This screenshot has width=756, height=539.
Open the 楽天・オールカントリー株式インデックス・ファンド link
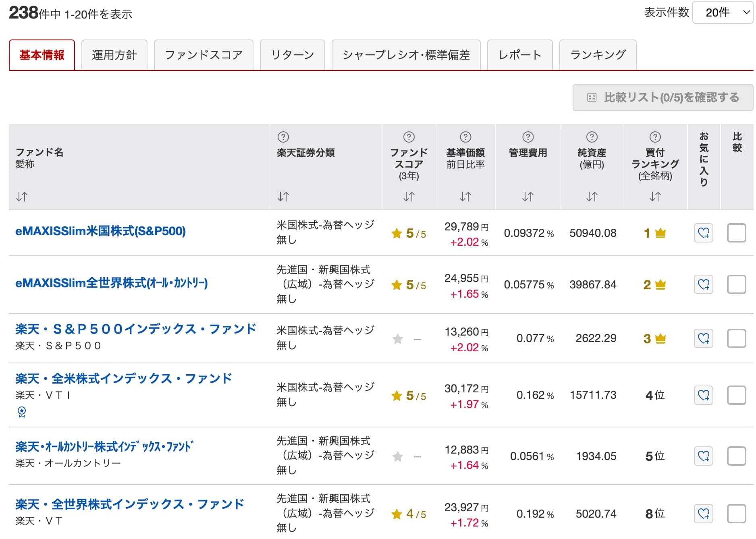click(103, 446)
